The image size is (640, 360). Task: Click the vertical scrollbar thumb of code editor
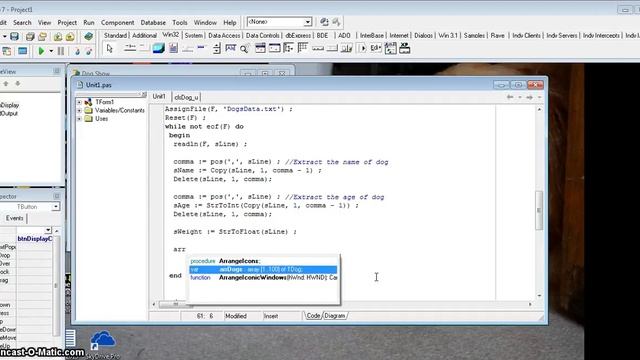[x=539, y=210]
